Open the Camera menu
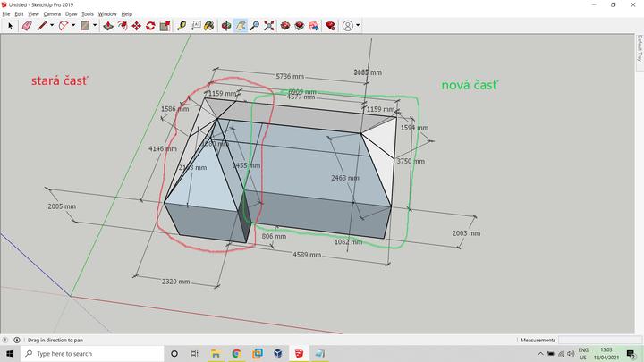 pyautogui.click(x=52, y=14)
